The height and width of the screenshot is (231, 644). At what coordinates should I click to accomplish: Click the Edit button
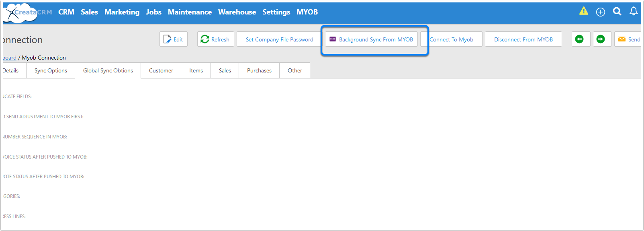[174, 39]
